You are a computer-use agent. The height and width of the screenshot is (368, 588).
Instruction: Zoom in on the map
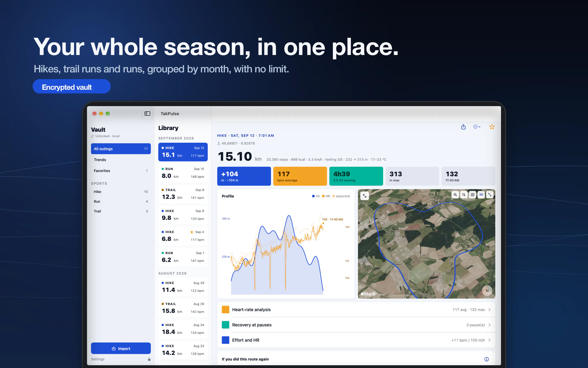[x=455, y=195]
